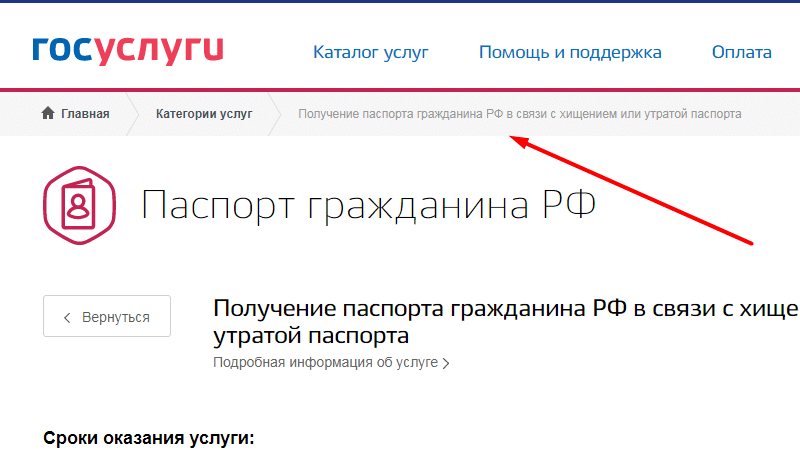Click Паспорт гражданина РФ heading
The image size is (800, 450).
pyautogui.click(x=368, y=205)
